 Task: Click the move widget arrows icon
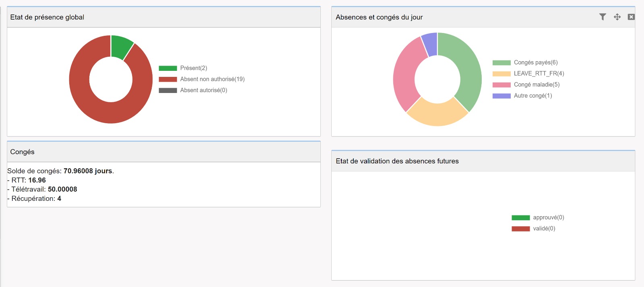(x=617, y=17)
